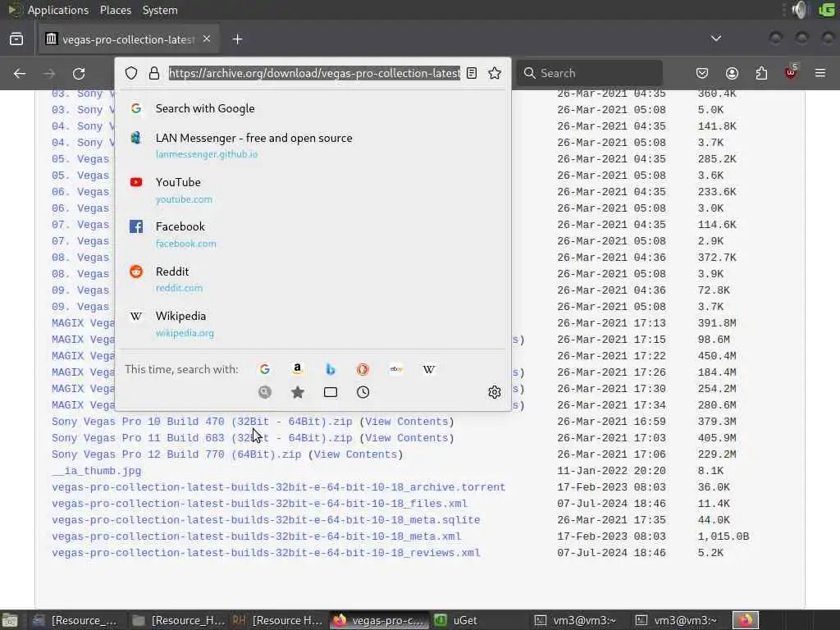
Task: Download Sony Vegas Pro 11 Build 683 zip
Action: (202, 438)
